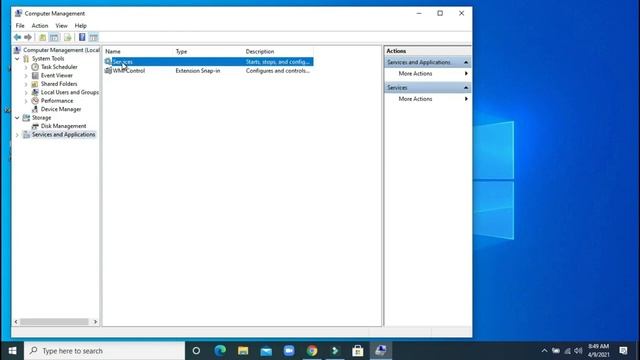Viewport: 640px width, 360px height.
Task: Click the Export List toolbar icon
Action: click(x=67, y=38)
